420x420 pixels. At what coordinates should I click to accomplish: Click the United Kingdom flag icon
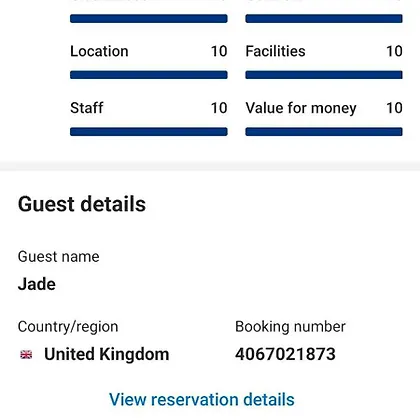coord(26,355)
